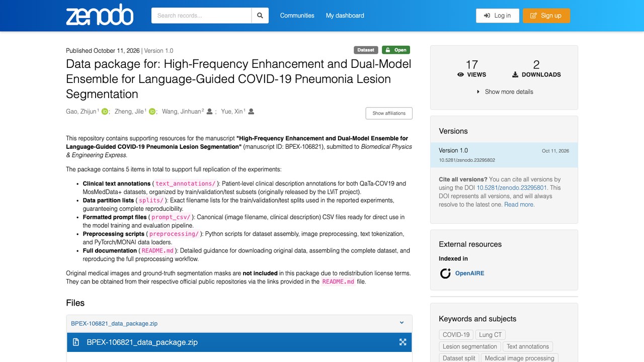644x362 pixels.
Task: Click the person icon beside Wang, Jinhuan
Action: pyautogui.click(x=210, y=112)
